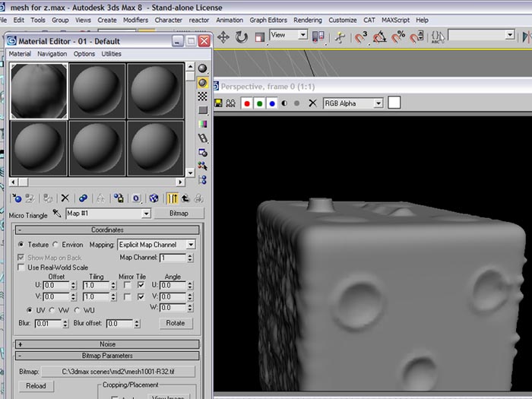The height and width of the screenshot is (399, 532).
Task: Expand the Noise rollout
Action: point(107,344)
